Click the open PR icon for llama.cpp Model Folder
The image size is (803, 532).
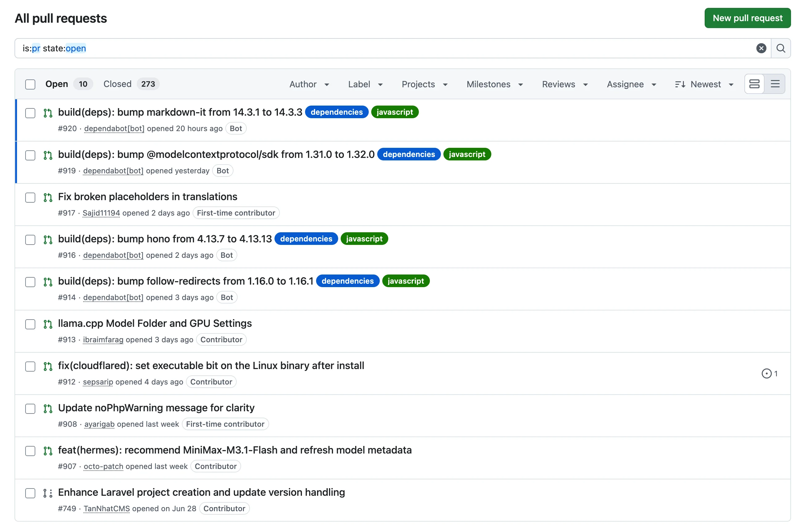(x=48, y=324)
